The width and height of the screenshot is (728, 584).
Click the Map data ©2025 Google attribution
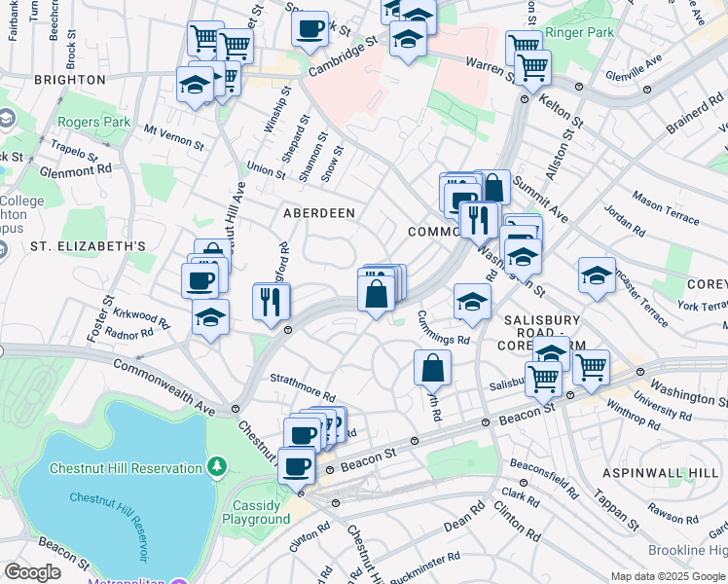(668, 576)
